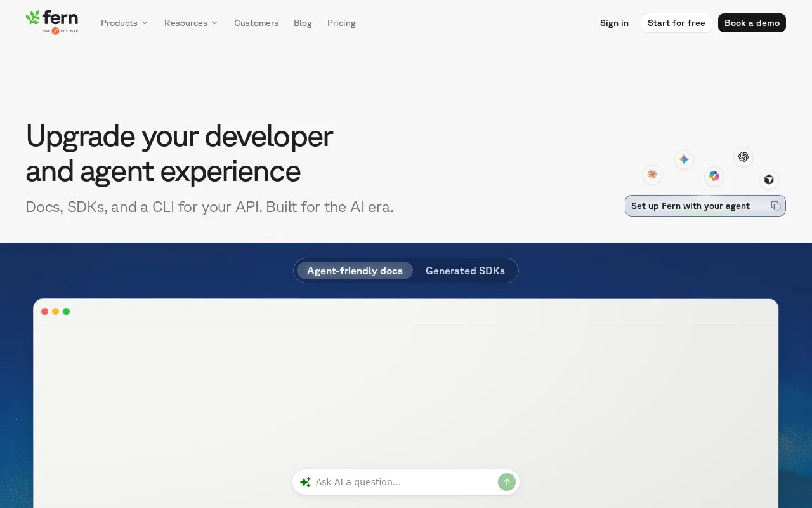
Task: Select the black cube agent icon
Action: click(x=769, y=180)
